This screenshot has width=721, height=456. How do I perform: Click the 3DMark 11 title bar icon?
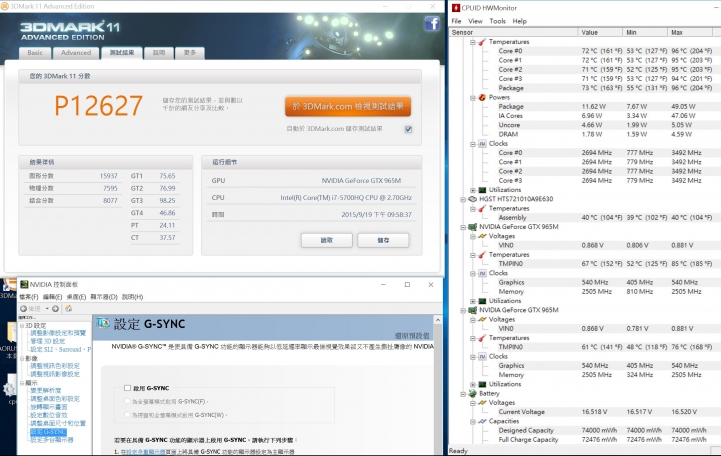[5, 6]
